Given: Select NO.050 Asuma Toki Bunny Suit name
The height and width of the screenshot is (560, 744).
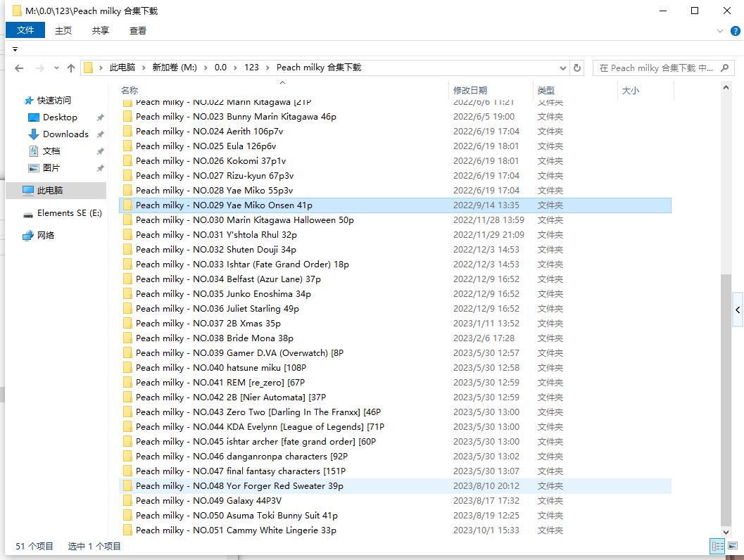Looking at the screenshot, I should [x=237, y=516].
